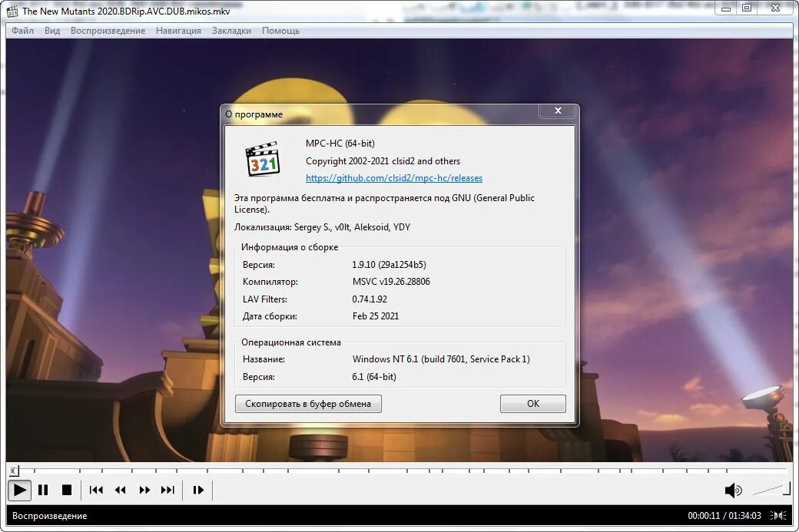Skip to next file or chapter
The height and width of the screenshot is (532, 799).
(x=167, y=490)
